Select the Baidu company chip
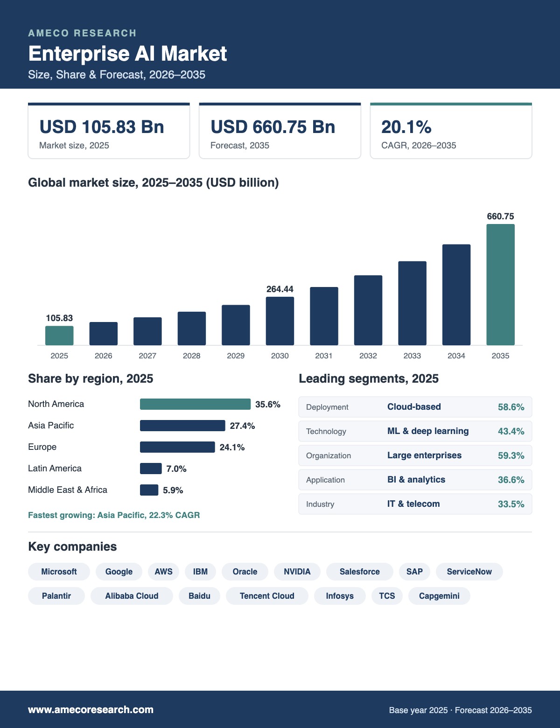The image size is (560, 728). pos(199,596)
